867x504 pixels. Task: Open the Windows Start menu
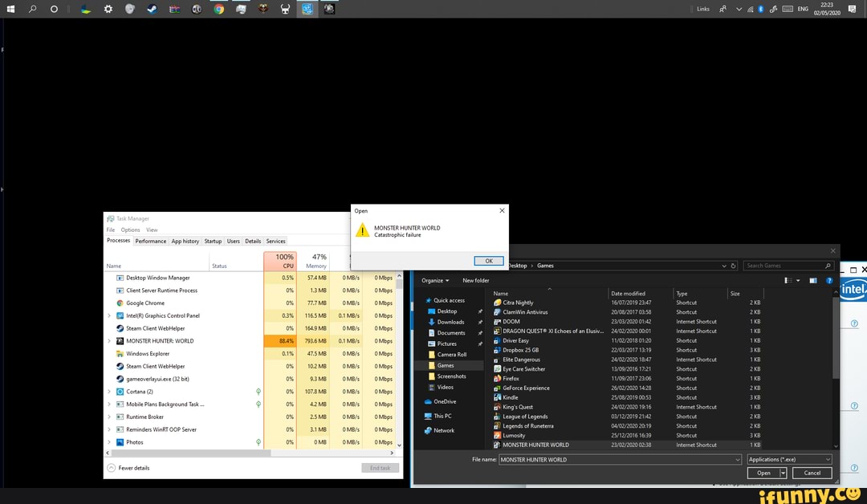coord(10,9)
